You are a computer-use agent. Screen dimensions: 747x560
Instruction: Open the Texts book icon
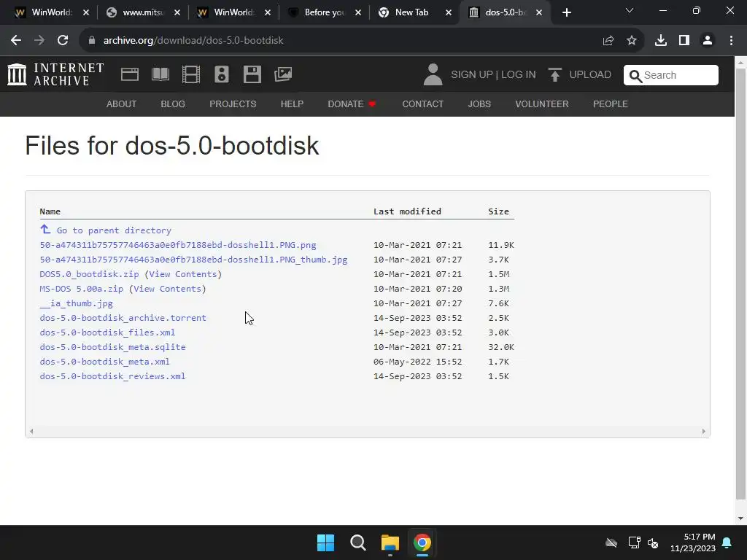pyautogui.click(x=160, y=74)
